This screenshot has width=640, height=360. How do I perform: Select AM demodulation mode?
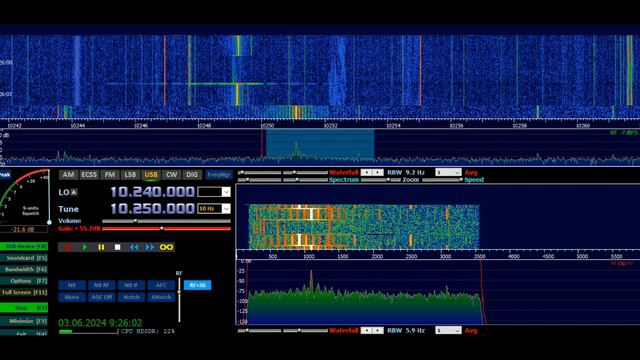tap(68, 175)
